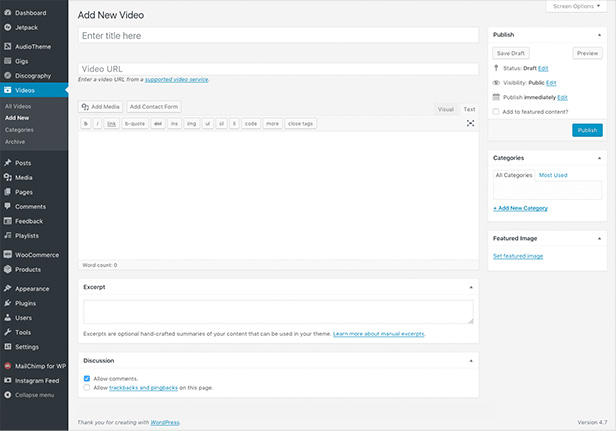Focus the Excerpt text area
Screen dimensions: 616x431
(278, 312)
